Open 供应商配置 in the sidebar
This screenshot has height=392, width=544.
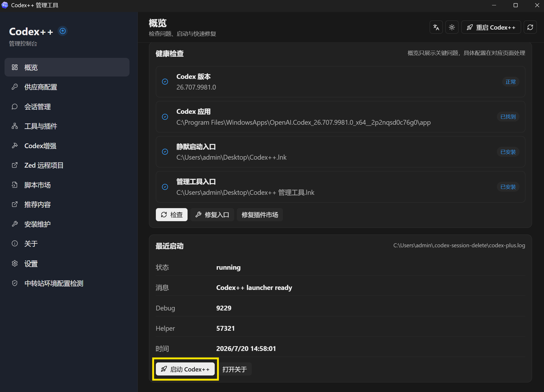(x=67, y=87)
